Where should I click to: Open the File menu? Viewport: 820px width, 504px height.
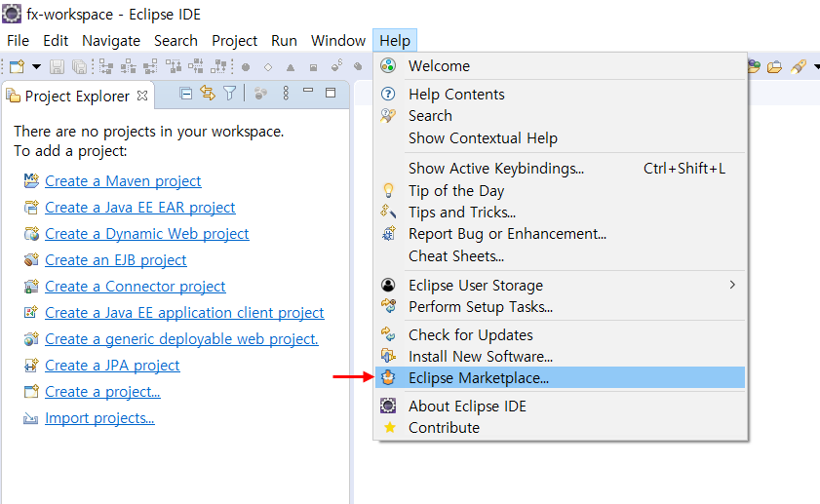click(18, 40)
